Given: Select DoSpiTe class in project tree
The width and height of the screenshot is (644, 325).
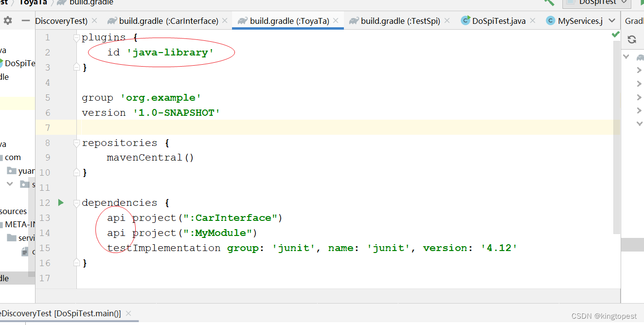Looking at the screenshot, I should tap(19, 63).
